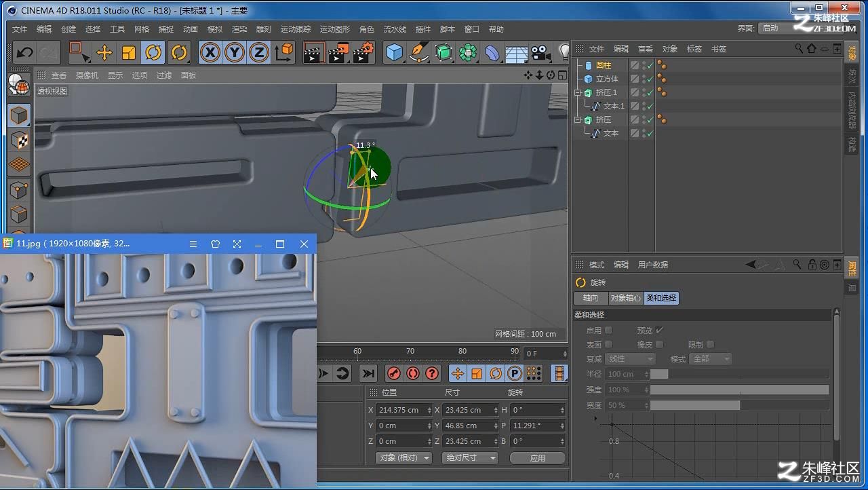The height and width of the screenshot is (490, 868).
Task: Adjust the 强度 strength slider
Action: click(x=739, y=390)
